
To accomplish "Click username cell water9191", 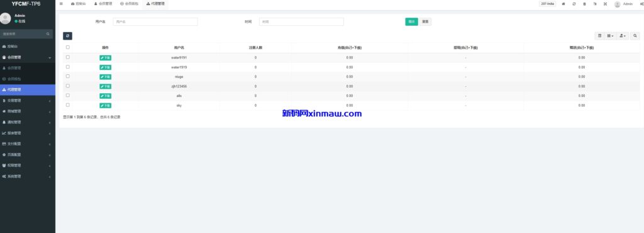I will 179,57.
